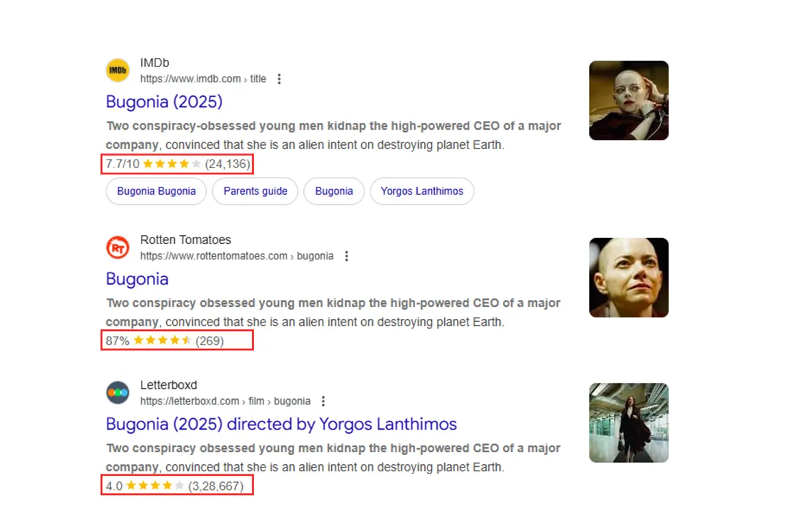The image size is (798, 532).
Task: Open the Bugonia (2025) IMDb title link
Action: (x=164, y=102)
